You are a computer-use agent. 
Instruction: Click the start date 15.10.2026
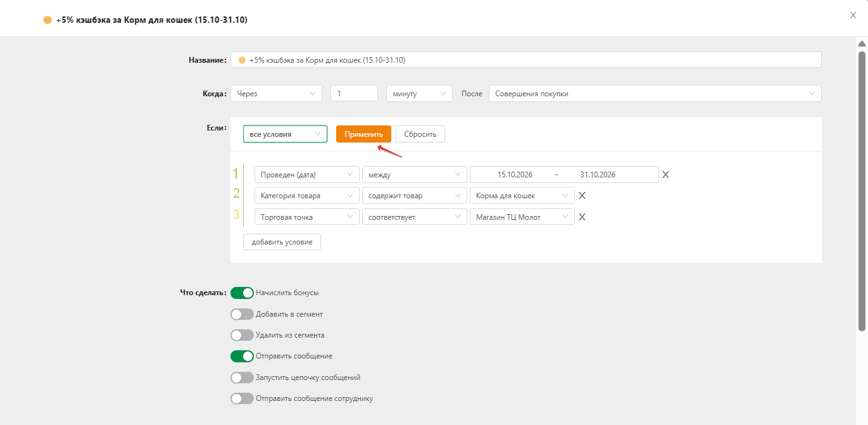[515, 175]
